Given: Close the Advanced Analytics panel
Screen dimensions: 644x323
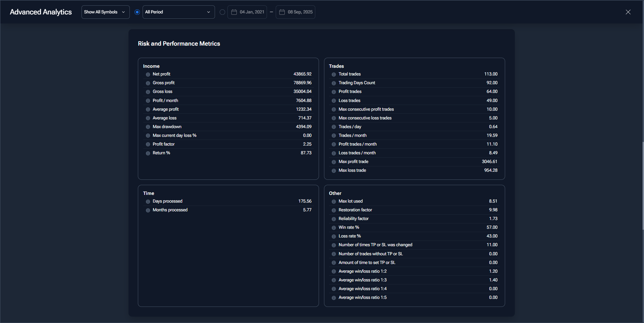Looking at the screenshot, I should (628, 12).
